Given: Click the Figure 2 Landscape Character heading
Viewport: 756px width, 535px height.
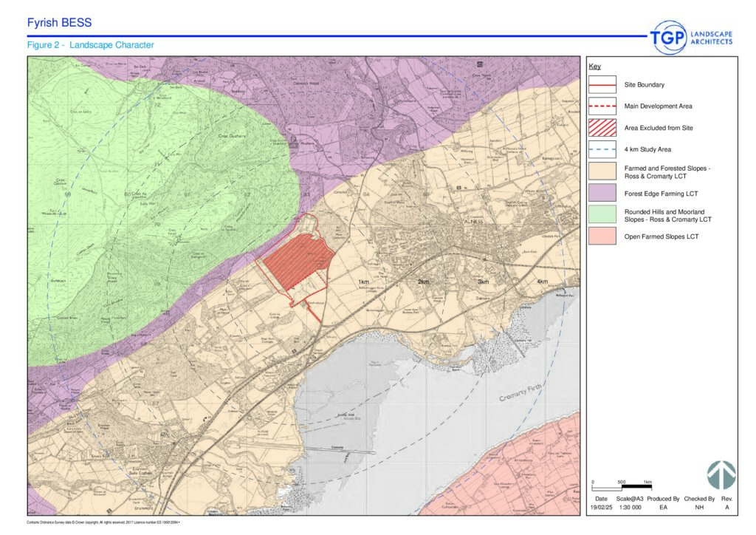Looking at the screenshot, I should click(90, 45).
